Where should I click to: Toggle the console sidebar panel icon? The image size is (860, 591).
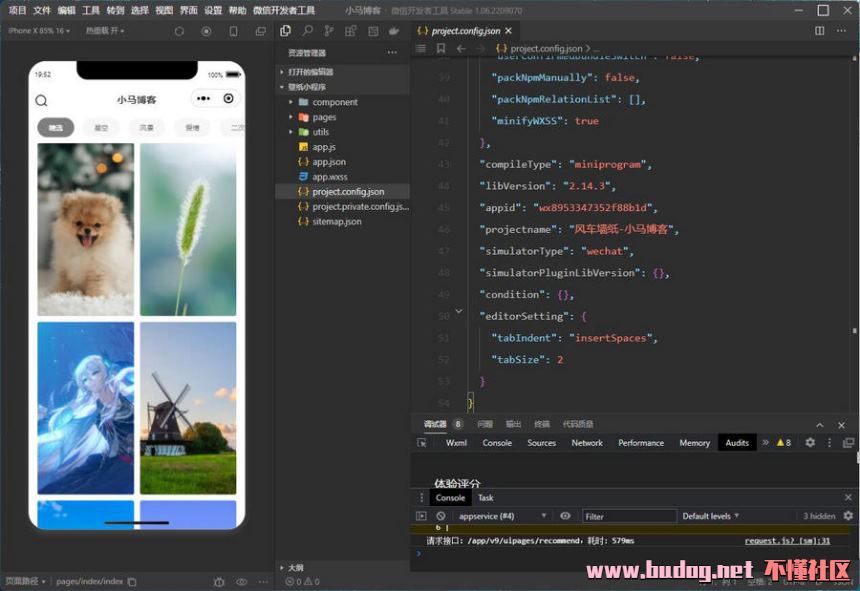[x=421, y=516]
